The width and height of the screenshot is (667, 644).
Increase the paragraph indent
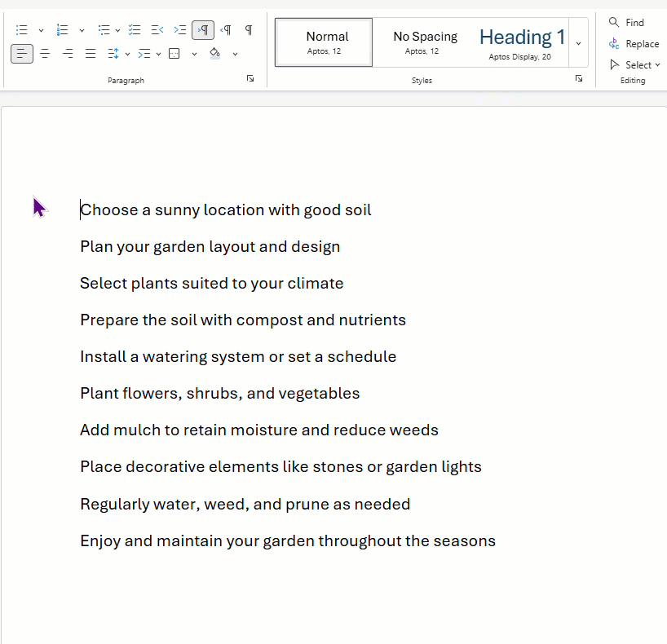point(180,30)
